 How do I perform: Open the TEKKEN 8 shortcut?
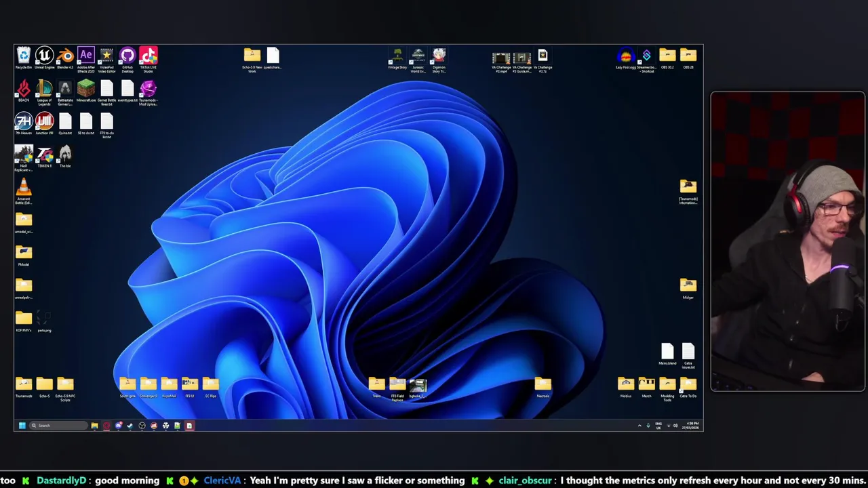[x=44, y=157]
